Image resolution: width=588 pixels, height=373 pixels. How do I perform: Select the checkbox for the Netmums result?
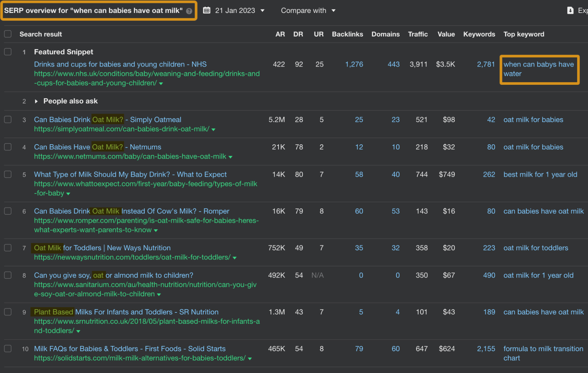tap(8, 147)
